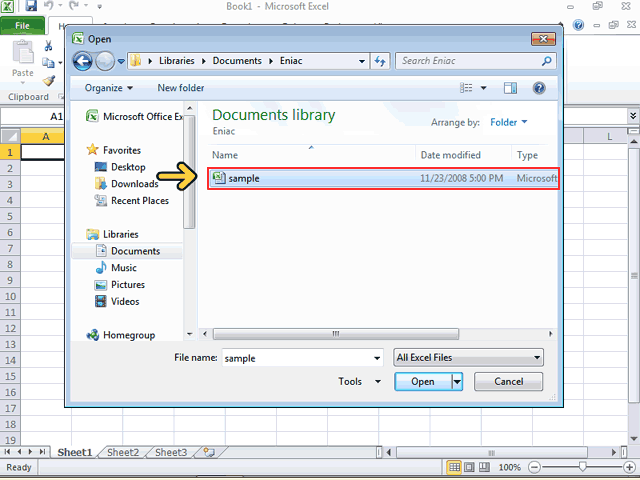This screenshot has width=640, height=480.
Task: Expand the address bar previous locations dropdown
Action: click(362, 61)
